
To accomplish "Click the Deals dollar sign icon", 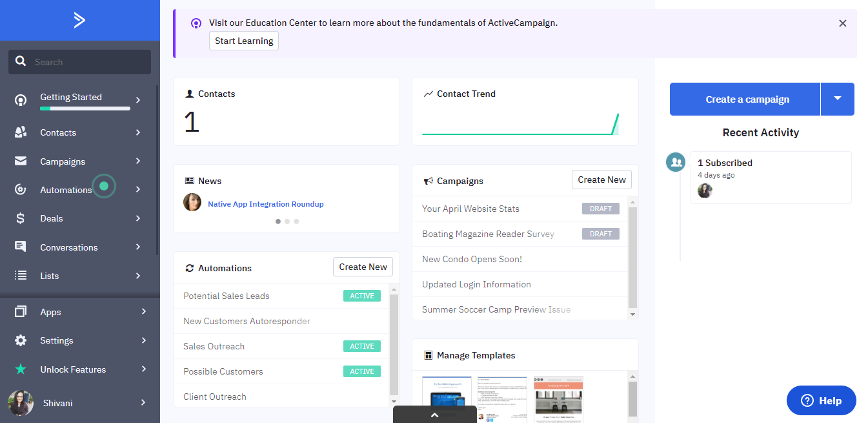I will coord(21,218).
